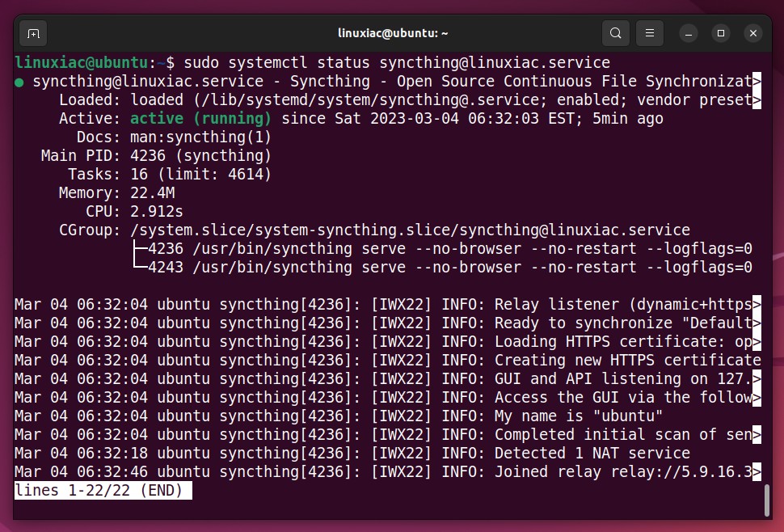Click the active (running) status text
The image size is (784, 532).
200,119
